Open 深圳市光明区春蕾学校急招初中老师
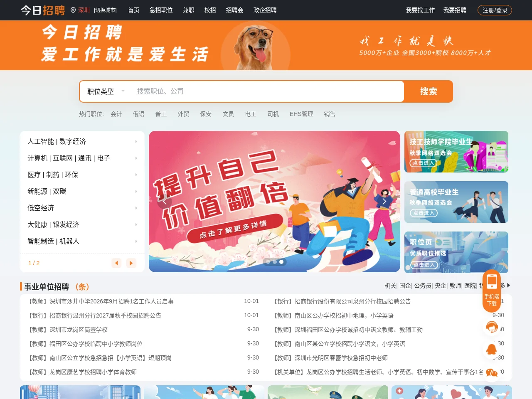 pyautogui.click(x=330, y=358)
